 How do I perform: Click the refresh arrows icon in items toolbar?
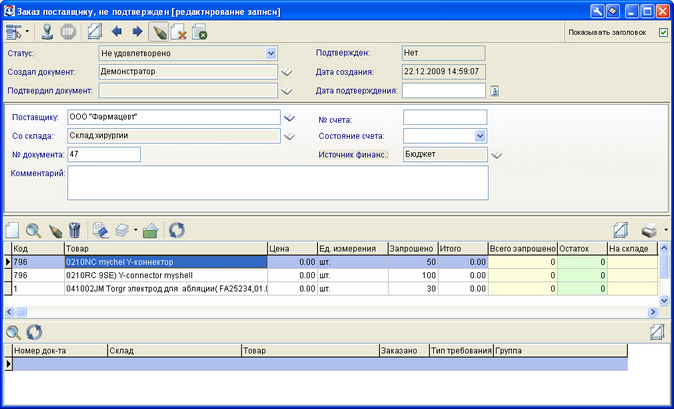(177, 231)
